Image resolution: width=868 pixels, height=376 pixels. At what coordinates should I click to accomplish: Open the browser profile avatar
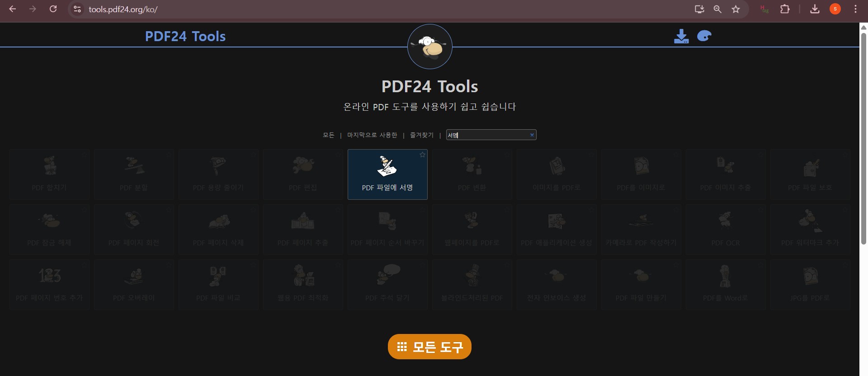(835, 9)
